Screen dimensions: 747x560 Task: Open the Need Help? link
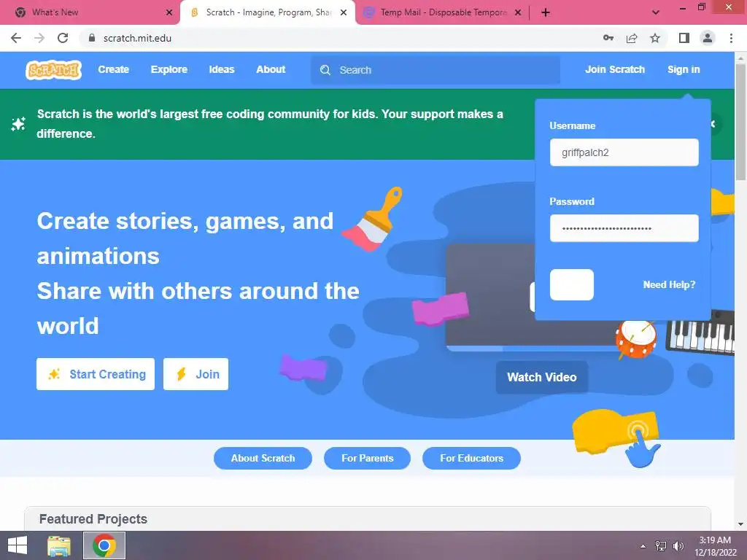pos(670,285)
